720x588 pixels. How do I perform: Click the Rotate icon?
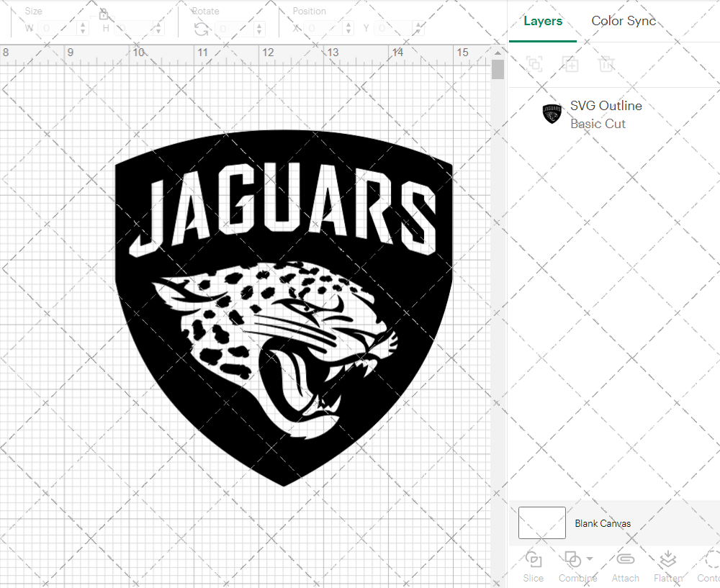[x=201, y=29]
